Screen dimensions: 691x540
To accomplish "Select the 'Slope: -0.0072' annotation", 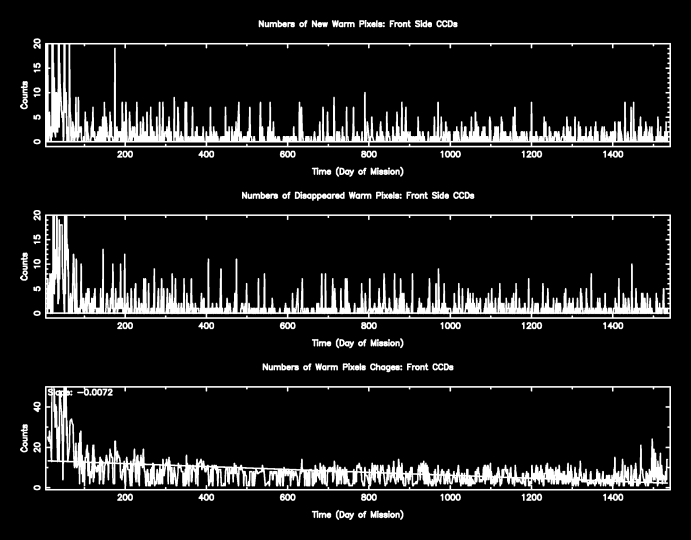I will (x=81, y=392).
